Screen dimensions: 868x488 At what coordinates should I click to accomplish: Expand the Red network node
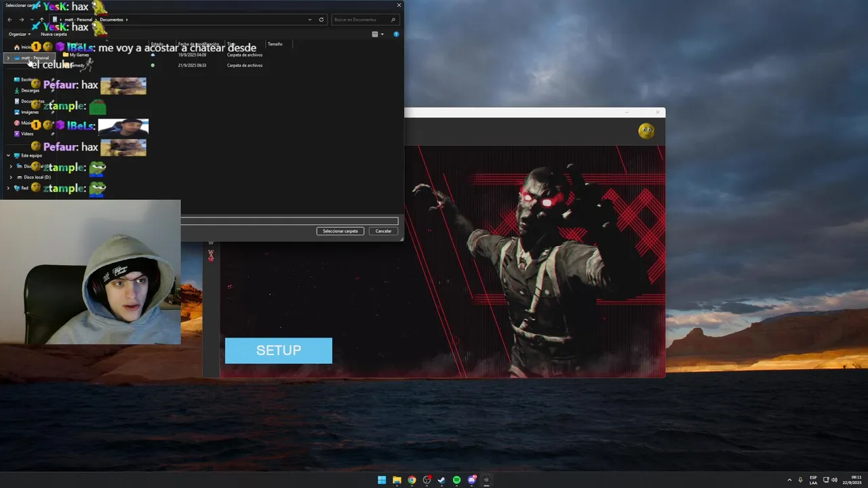pyautogui.click(x=8, y=188)
